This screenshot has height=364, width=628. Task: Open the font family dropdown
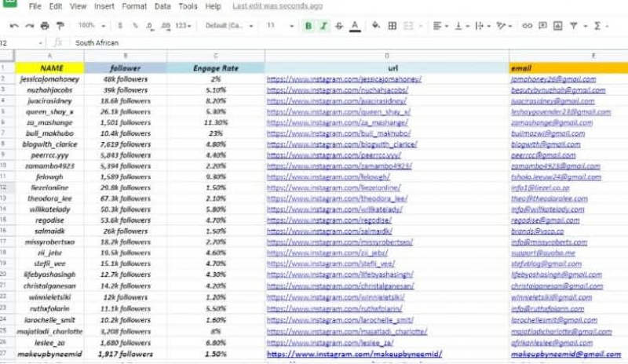[x=229, y=26]
